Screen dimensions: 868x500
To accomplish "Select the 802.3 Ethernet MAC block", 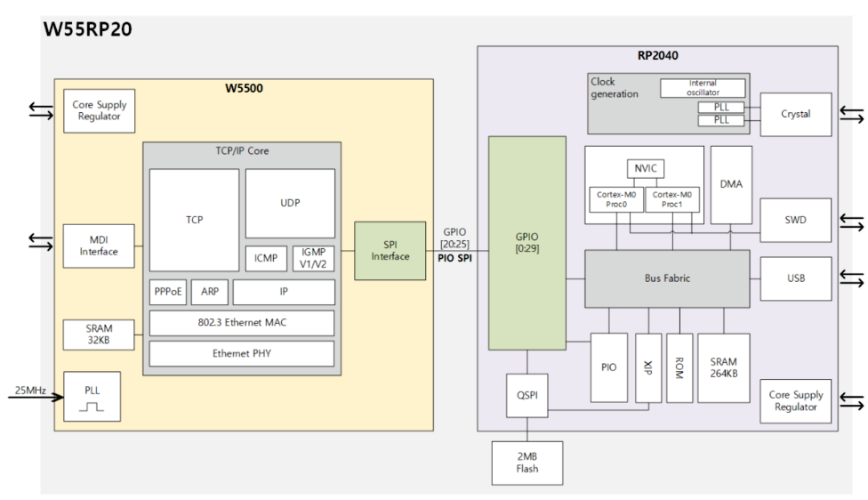I will pyautogui.click(x=241, y=323).
